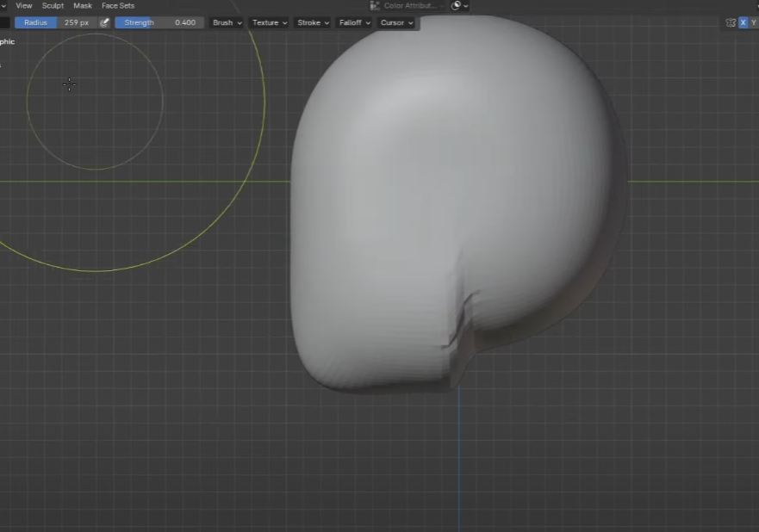Click the viewport shading sphere icon
Image resolution: width=759 pixels, height=532 pixels.
click(456, 5)
